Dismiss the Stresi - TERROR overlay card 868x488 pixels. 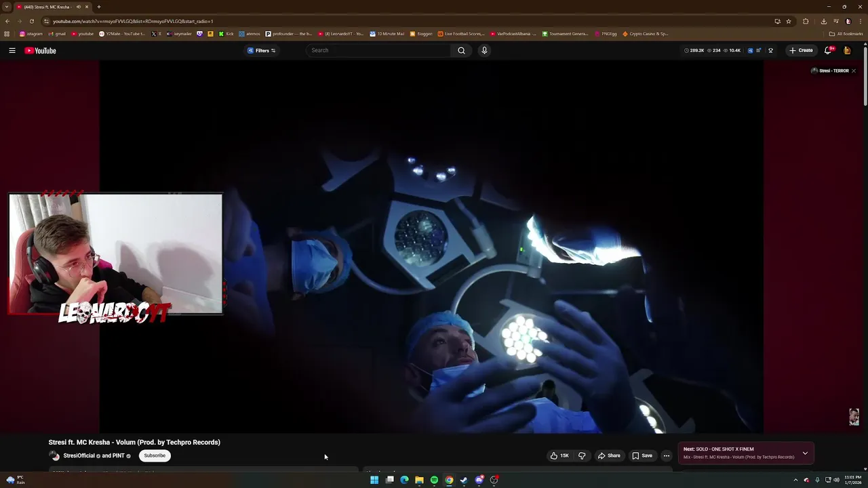point(854,70)
